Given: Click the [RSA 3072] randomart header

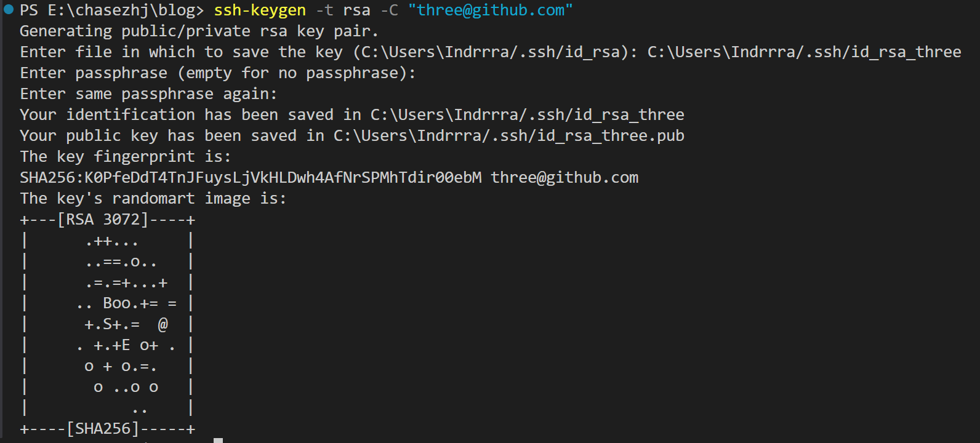Looking at the screenshot, I should coord(103,220).
